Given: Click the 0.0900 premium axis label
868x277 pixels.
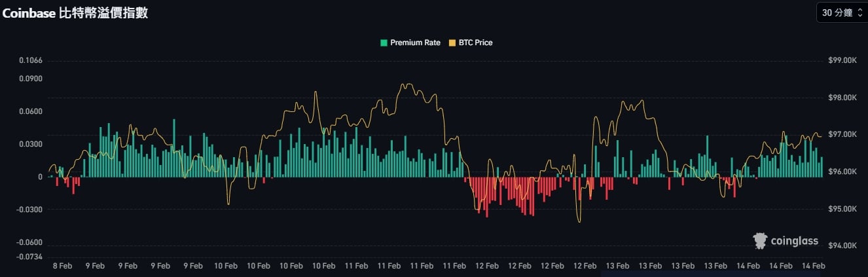Looking at the screenshot, I should (x=31, y=79).
